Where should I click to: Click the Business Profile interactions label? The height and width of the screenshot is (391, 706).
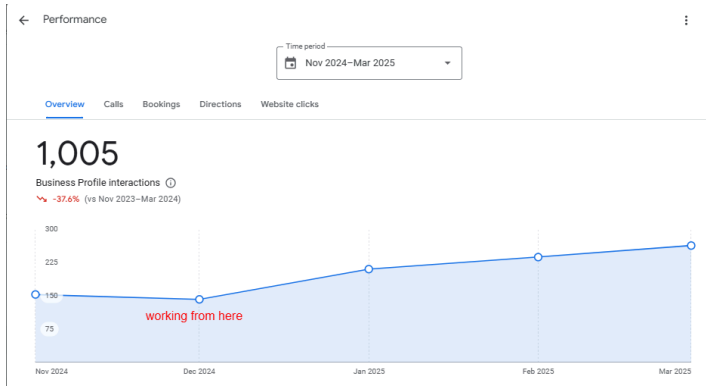pos(98,183)
